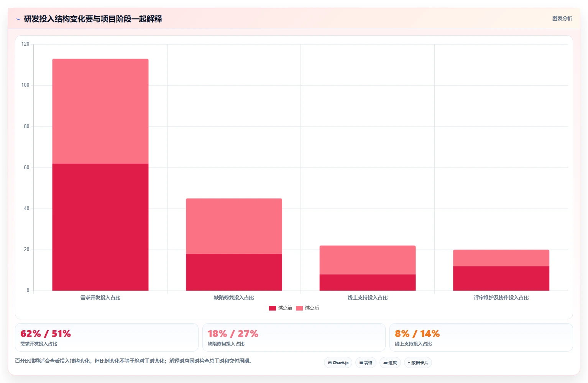Click the dark 试点前 segment of 评审维护及协作 bar
This screenshot has height=383, width=588.
(501, 278)
